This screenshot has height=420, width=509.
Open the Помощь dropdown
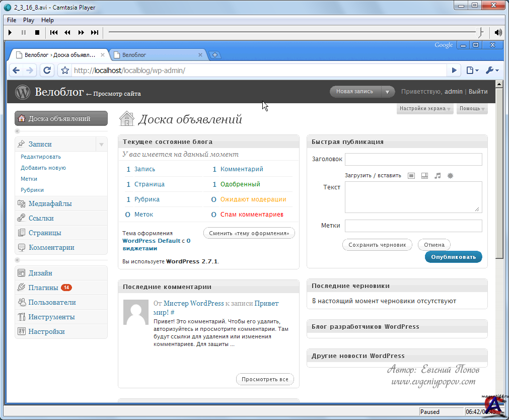pyautogui.click(x=472, y=109)
